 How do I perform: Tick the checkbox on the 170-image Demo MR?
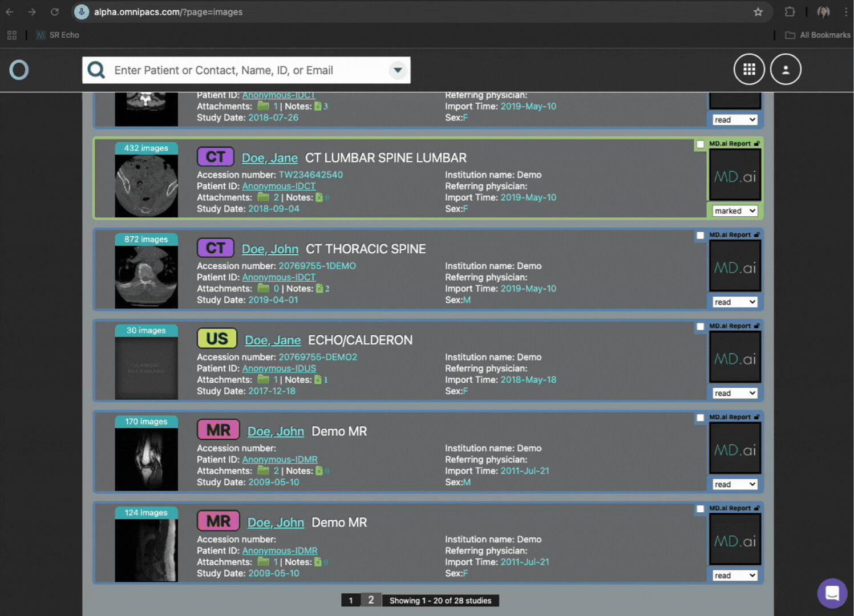(x=700, y=418)
